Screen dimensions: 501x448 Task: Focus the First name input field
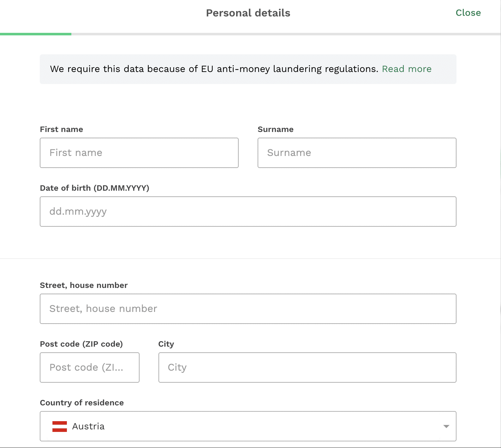139,153
